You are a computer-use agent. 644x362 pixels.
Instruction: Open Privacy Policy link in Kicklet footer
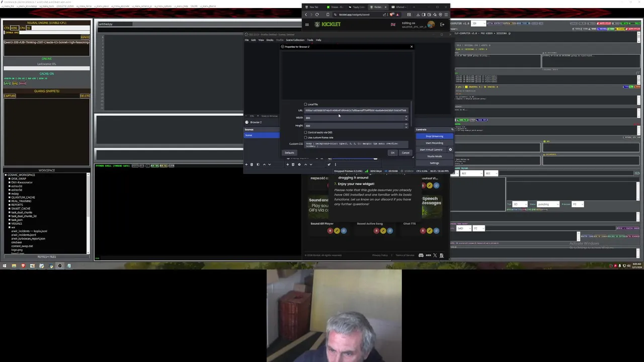pyautogui.click(x=380, y=255)
